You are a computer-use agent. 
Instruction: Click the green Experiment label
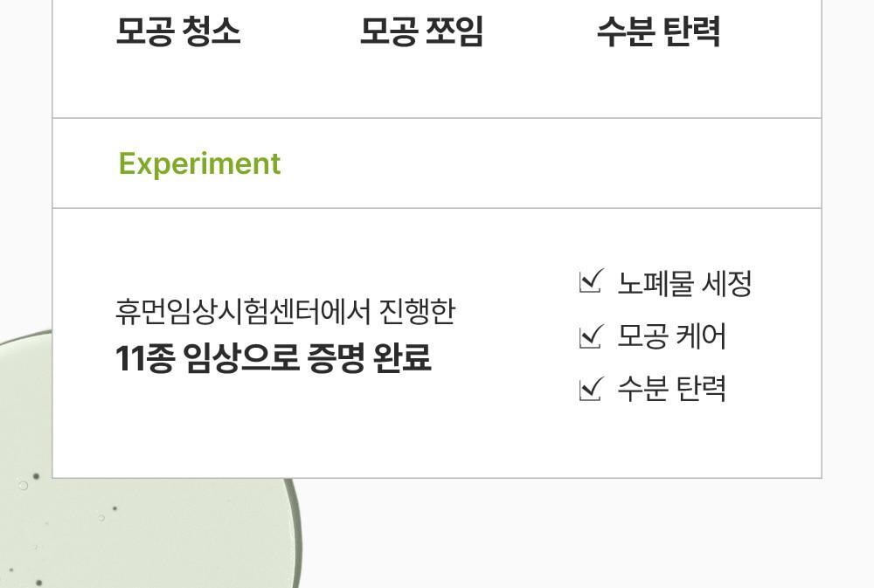click(x=199, y=163)
